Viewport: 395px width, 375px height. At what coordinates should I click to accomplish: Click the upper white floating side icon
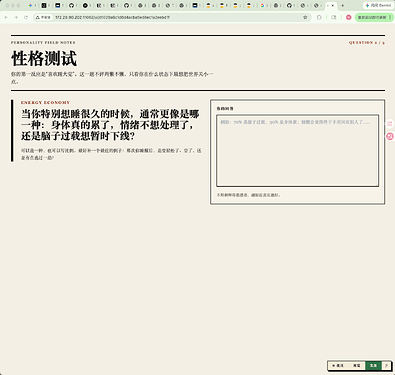pyautogui.click(x=390, y=124)
